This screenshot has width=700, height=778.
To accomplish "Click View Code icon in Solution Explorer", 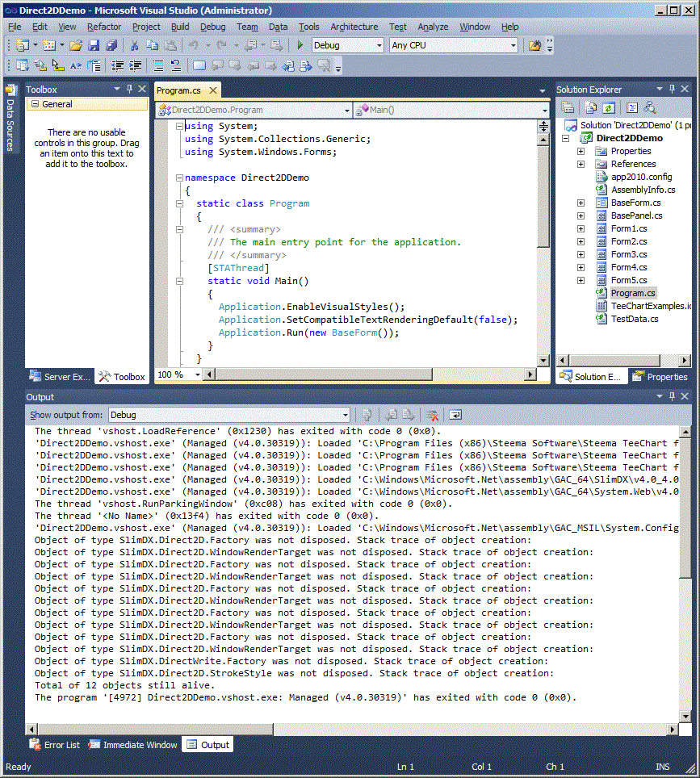I will [x=631, y=107].
